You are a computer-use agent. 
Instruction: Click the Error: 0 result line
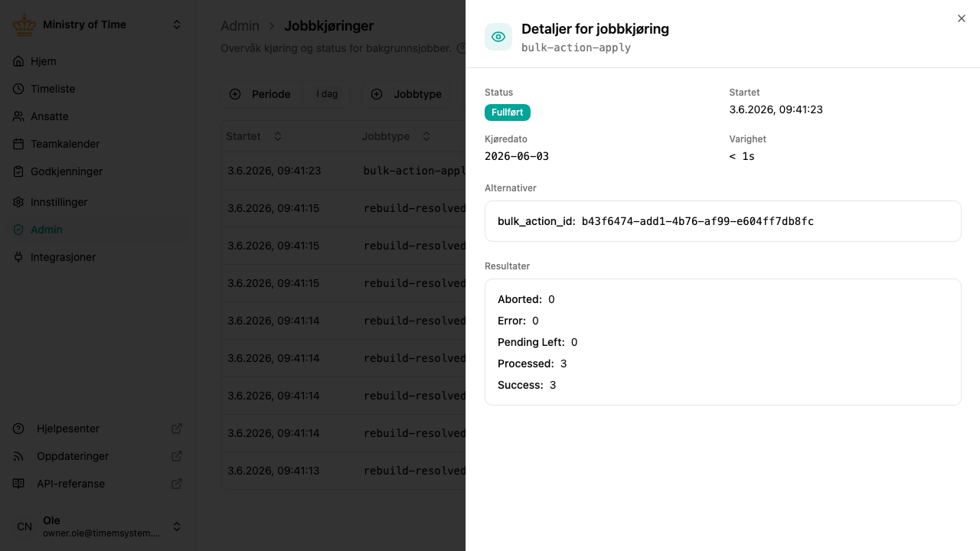pos(518,321)
